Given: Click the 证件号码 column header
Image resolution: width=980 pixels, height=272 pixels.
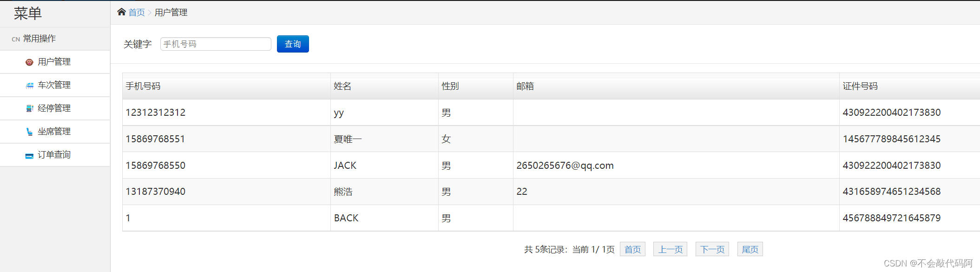Looking at the screenshot, I should coord(909,86).
